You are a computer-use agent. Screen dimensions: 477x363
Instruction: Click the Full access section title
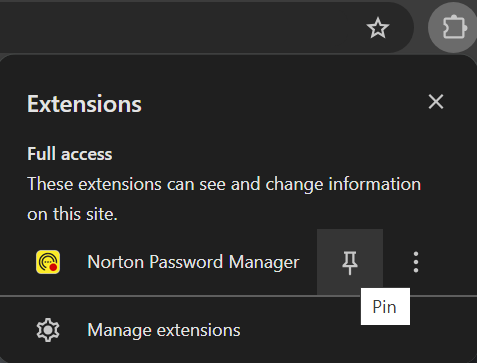[x=70, y=154]
